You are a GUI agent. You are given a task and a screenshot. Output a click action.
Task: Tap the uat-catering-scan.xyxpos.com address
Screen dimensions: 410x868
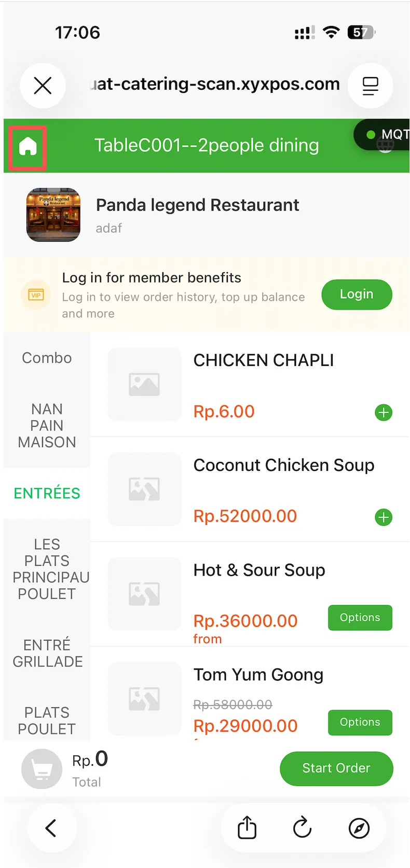coord(215,84)
